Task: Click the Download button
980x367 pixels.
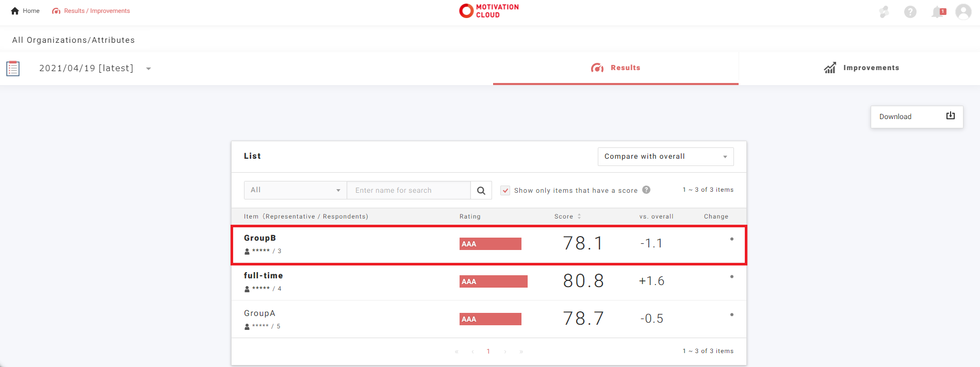Action: pyautogui.click(x=917, y=117)
